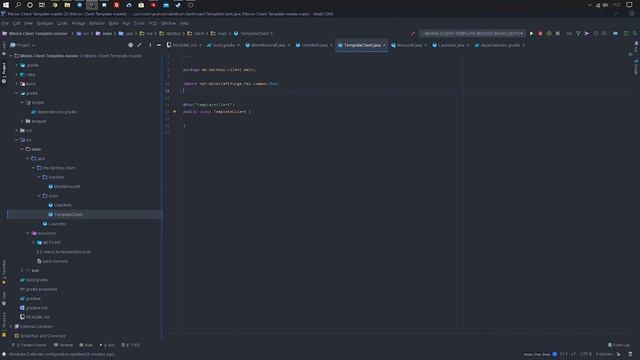Expand the wrapper folder in the tree
The image size is (640, 360).
pyautogui.click(x=22, y=121)
